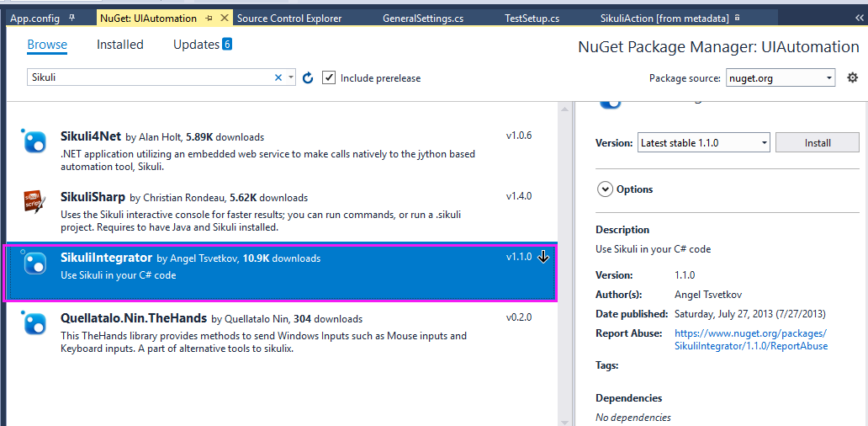
Task: Click author name Angel Tsvetkov in details
Action: [708, 294]
